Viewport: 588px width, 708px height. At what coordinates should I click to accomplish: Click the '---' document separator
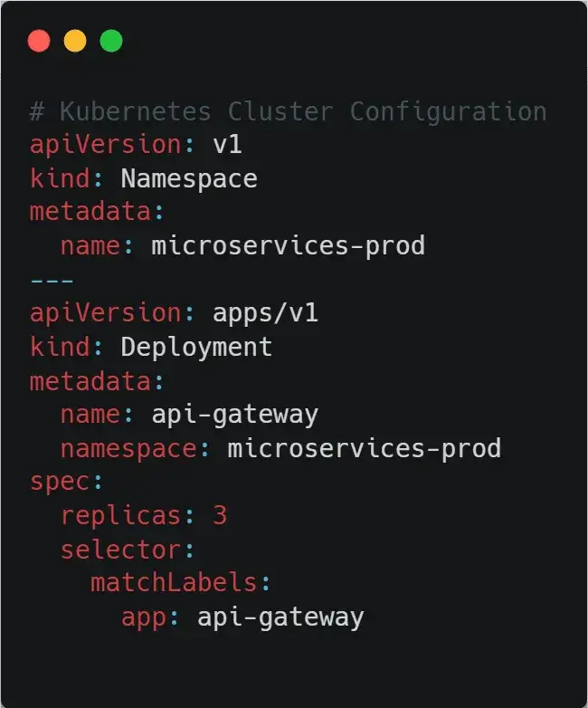(x=52, y=281)
